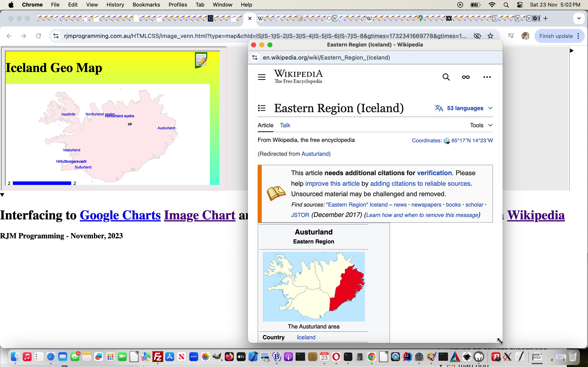This screenshot has width=588, height=367.
Task: Toggle visibility of table of contents icon
Action: click(x=262, y=108)
